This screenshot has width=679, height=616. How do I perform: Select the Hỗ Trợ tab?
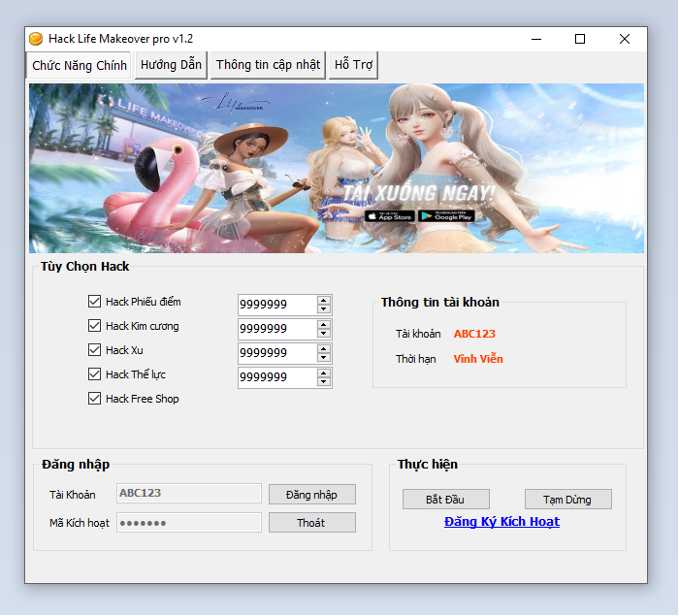354,65
